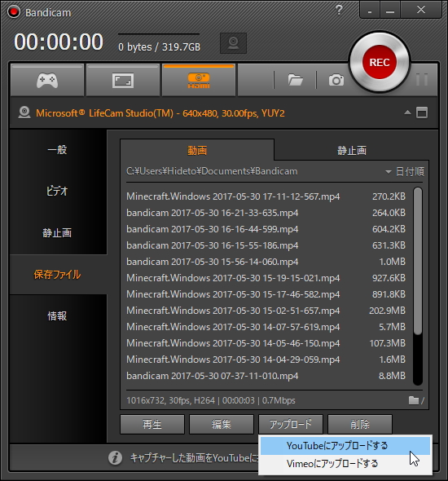The width and height of the screenshot is (448, 481).
Task: Click the webcam device icon beside LifeCam Studio
Action: (24, 113)
